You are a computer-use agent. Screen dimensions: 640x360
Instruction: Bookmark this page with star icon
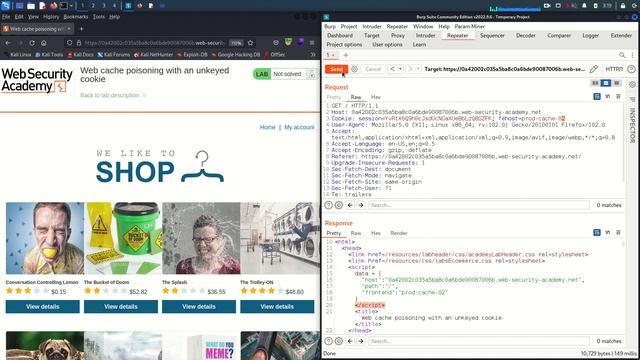click(x=250, y=43)
